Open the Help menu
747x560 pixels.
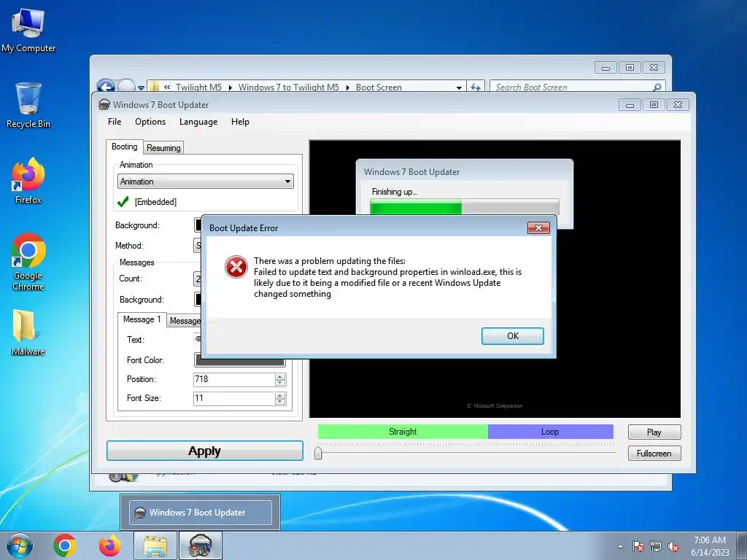pos(240,122)
